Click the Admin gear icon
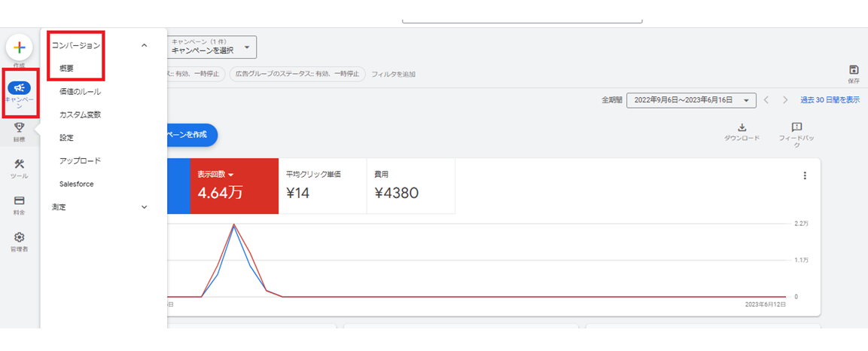868x351 pixels. click(20, 237)
